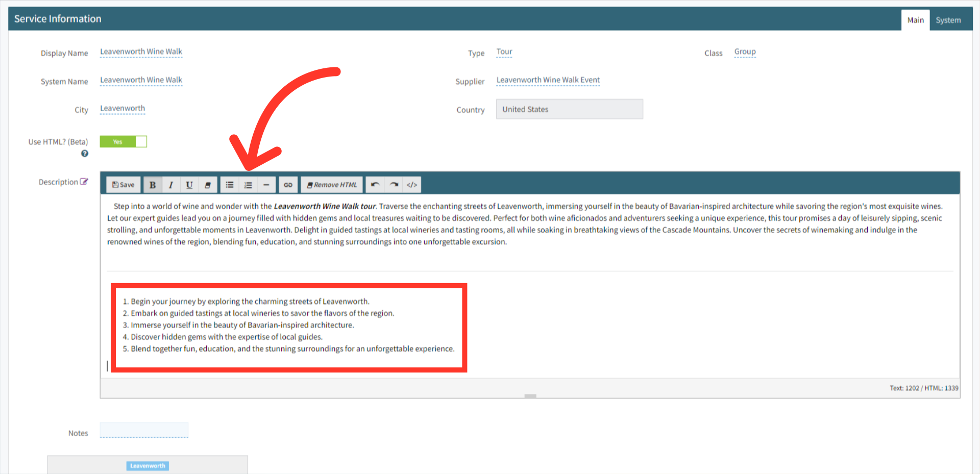Click the Remove HTML button

332,185
